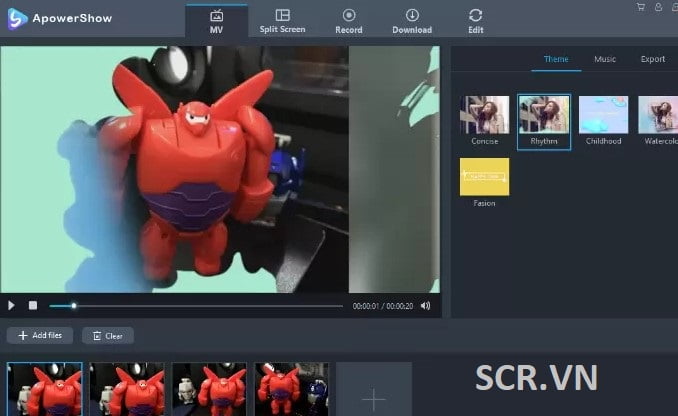Select the third clip thumbnail in filmstrip
This screenshot has width=678, height=416.
click(x=209, y=389)
